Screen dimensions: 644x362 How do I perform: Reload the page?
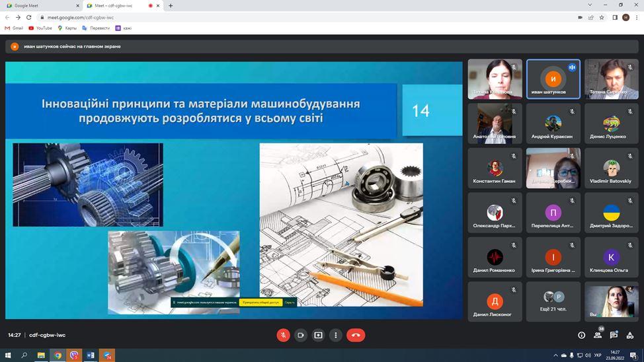point(28,17)
